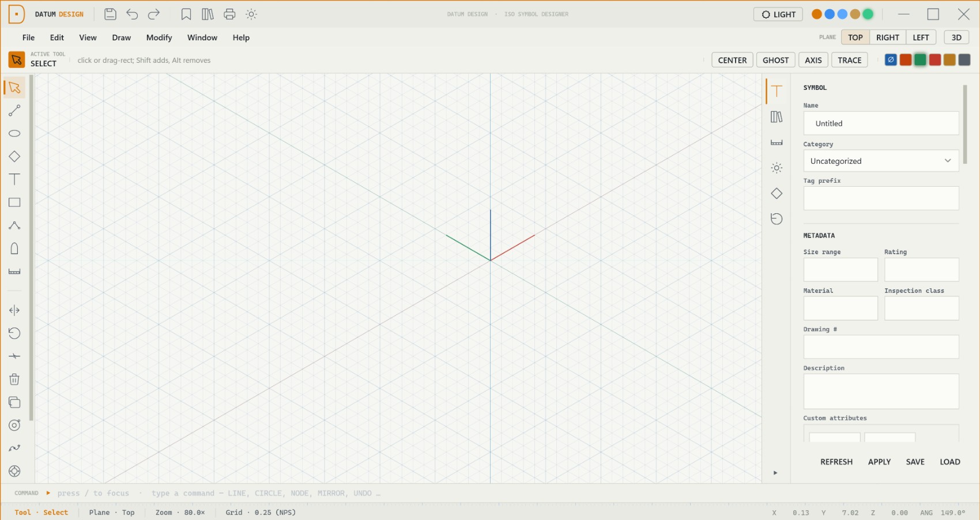Pick the arch shape tool

pos(14,249)
